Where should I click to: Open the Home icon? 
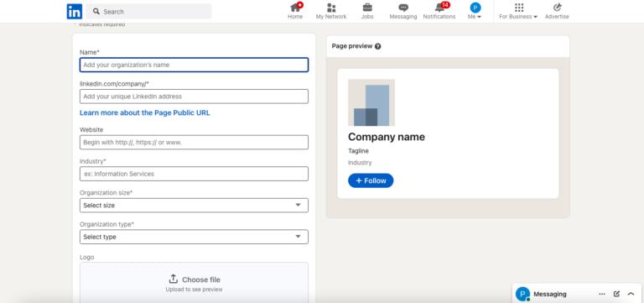pyautogui.click(x=295, y=8)
